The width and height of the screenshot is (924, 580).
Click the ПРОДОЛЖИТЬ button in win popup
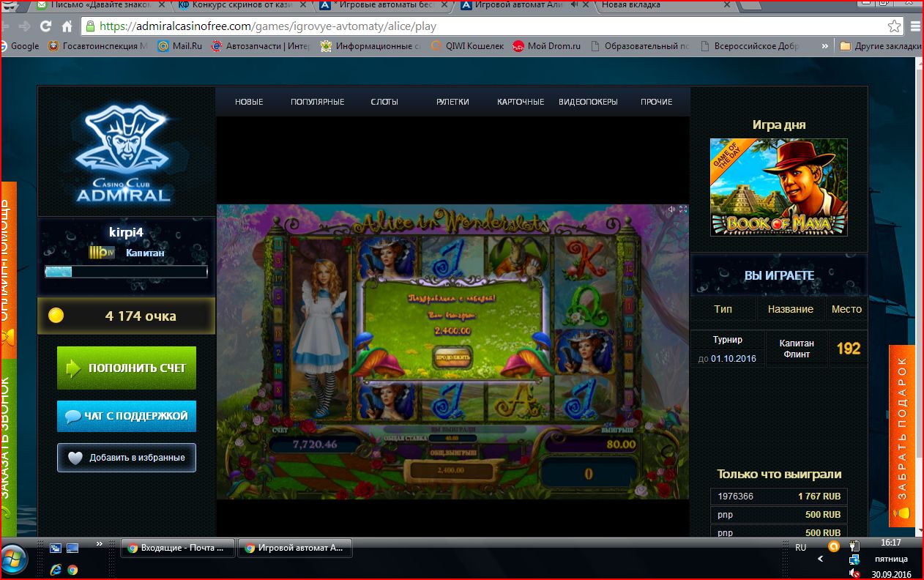point(452,357)
